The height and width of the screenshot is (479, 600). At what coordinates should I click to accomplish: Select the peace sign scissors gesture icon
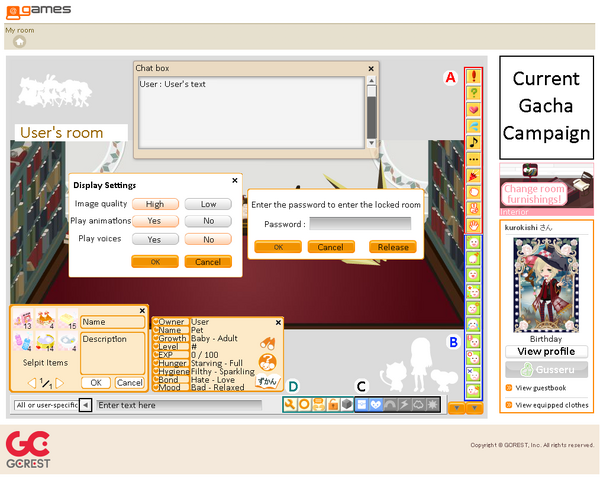point(474,209)
